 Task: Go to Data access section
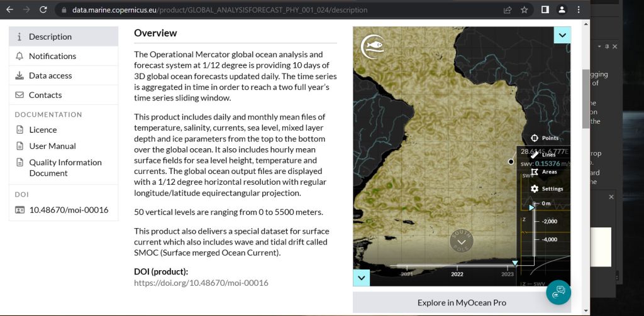(50, 75)
